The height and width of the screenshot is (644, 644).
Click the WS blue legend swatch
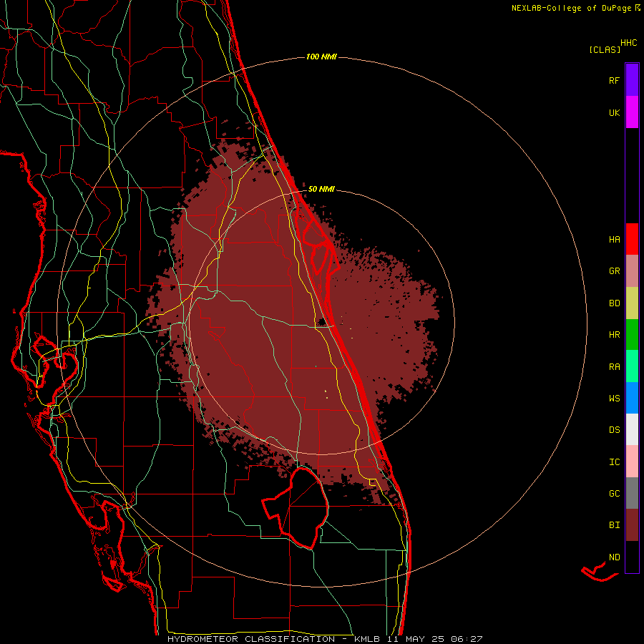632,398
